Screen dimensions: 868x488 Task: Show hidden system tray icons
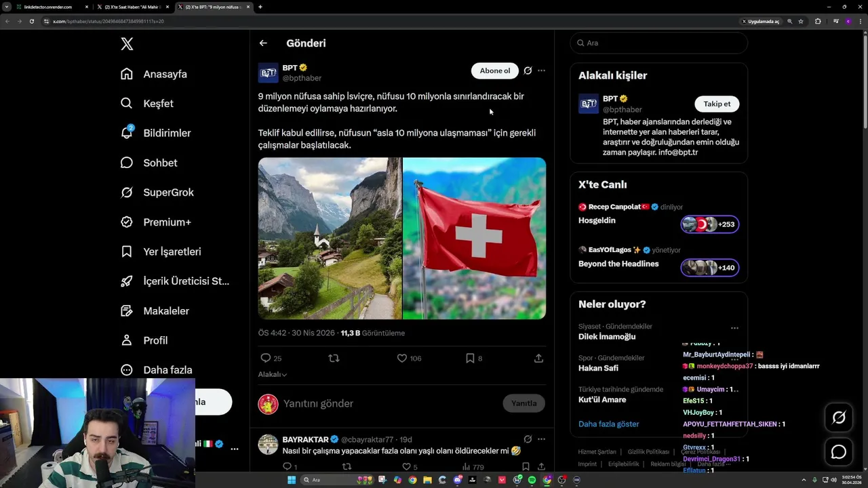(804, 480)
